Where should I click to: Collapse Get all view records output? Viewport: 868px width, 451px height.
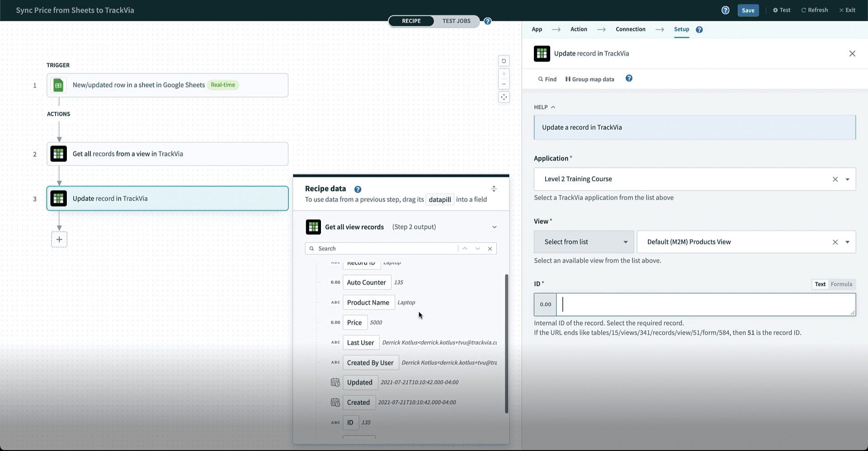(494, 227)
